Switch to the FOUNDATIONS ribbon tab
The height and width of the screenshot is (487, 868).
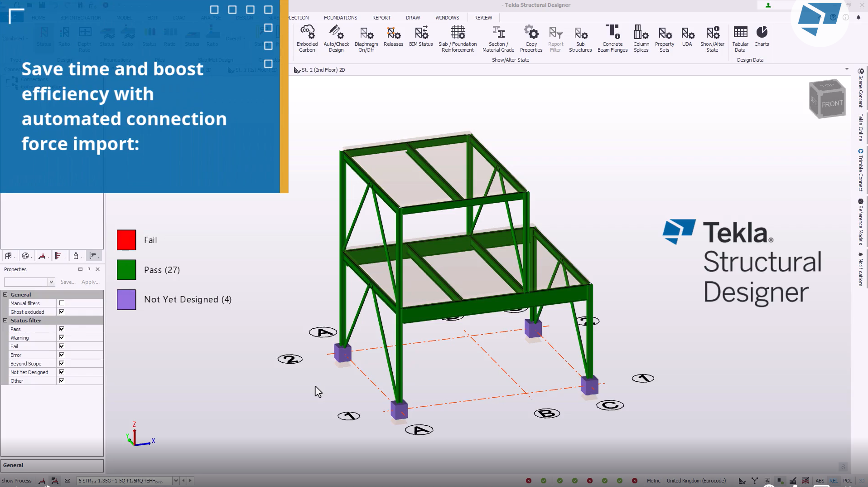[x=340, y=18]
